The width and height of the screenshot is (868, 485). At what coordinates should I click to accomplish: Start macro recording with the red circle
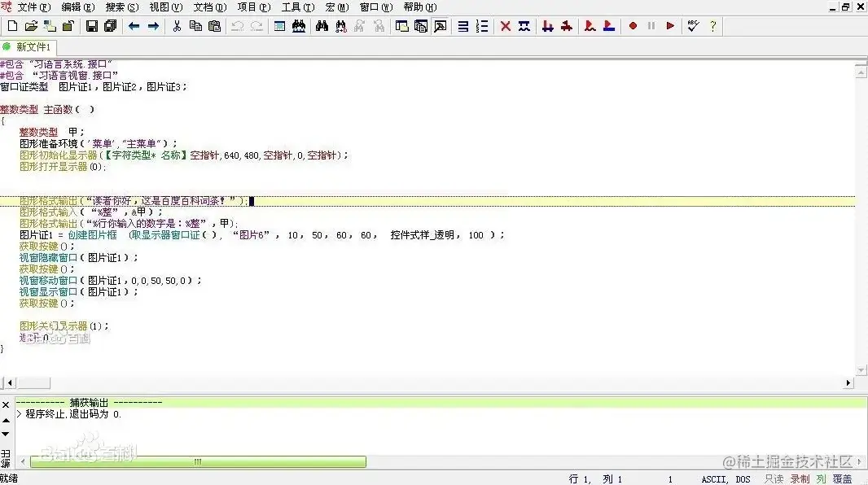[x=633, y=26]
